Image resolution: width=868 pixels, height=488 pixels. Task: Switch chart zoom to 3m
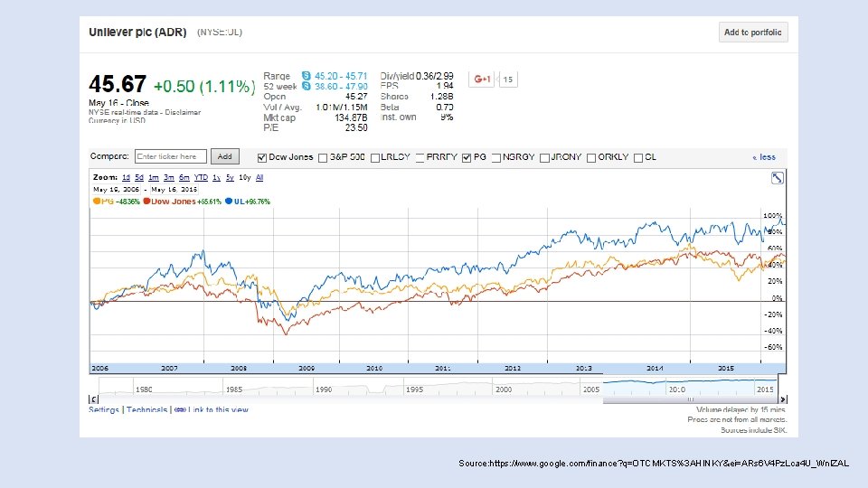point(169,178)
